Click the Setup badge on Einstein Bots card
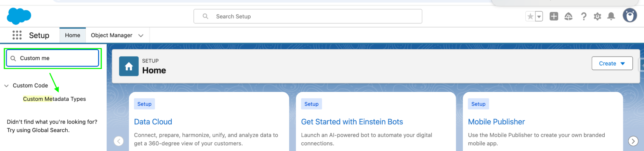Viewport: 644px width, 151px height. click(311, 104)
